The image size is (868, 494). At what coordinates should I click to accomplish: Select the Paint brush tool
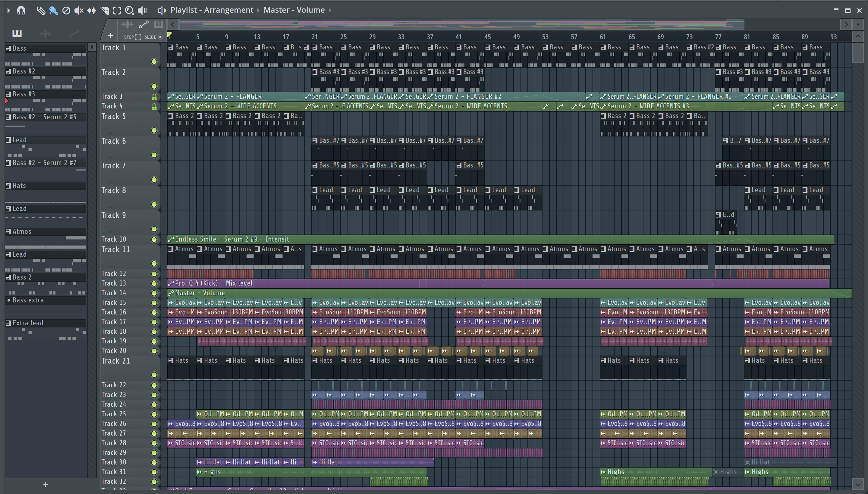point(54,11)
